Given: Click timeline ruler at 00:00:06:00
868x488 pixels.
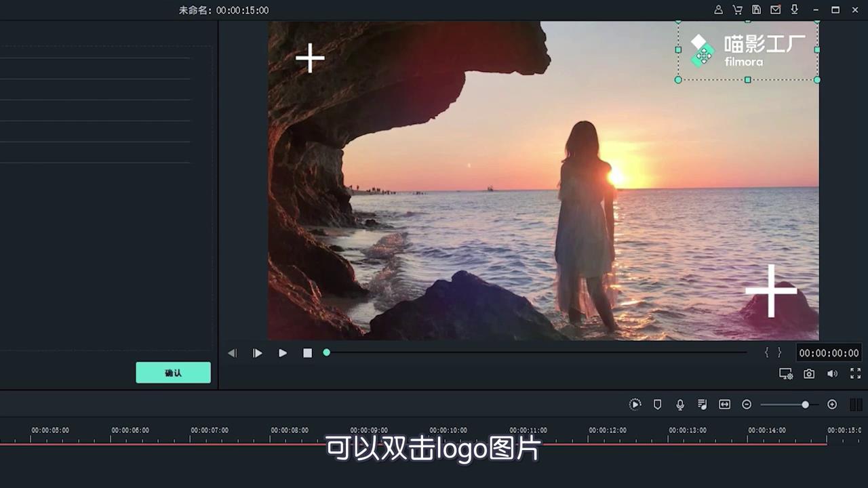Looking at the screenshot, I should pyautogui.click(x=130, y=430).
